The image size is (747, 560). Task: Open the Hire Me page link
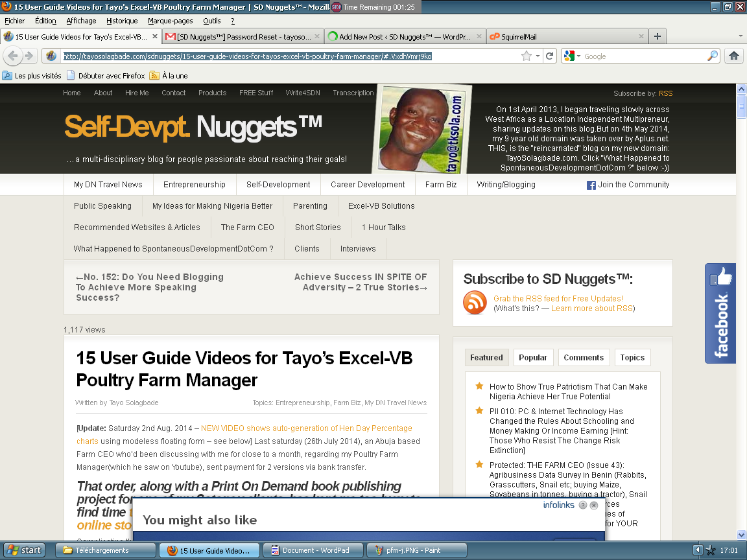(137, 93)
